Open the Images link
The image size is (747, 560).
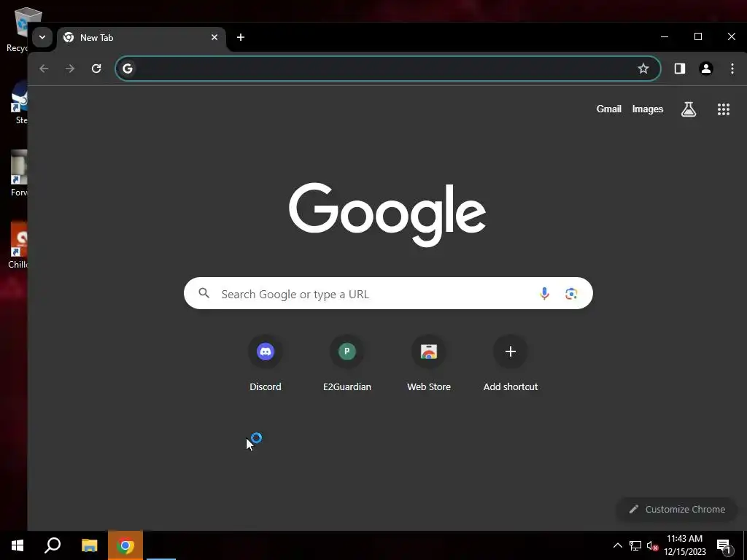[648, 109]
